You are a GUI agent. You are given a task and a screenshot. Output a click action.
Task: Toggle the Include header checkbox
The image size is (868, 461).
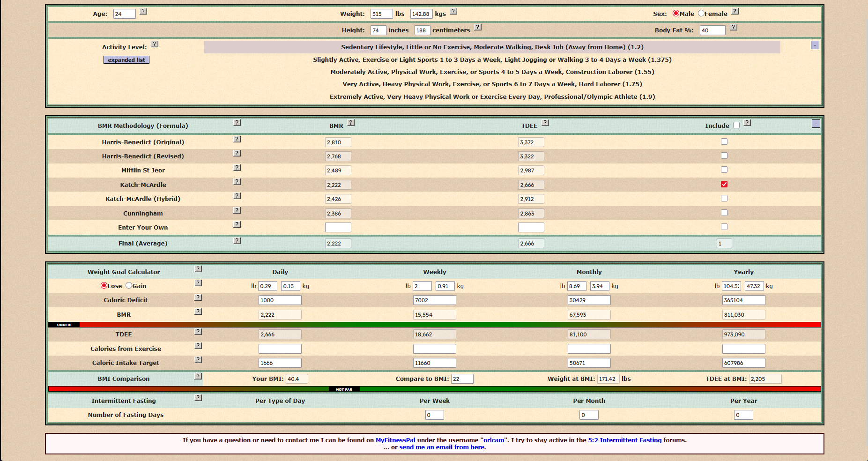(x=736, y=125)
